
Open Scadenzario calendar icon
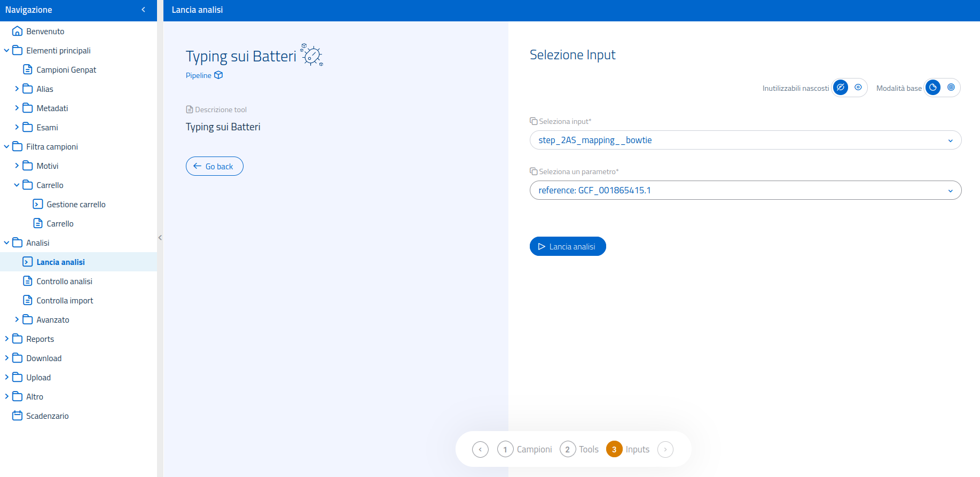(x=17, y=416)
